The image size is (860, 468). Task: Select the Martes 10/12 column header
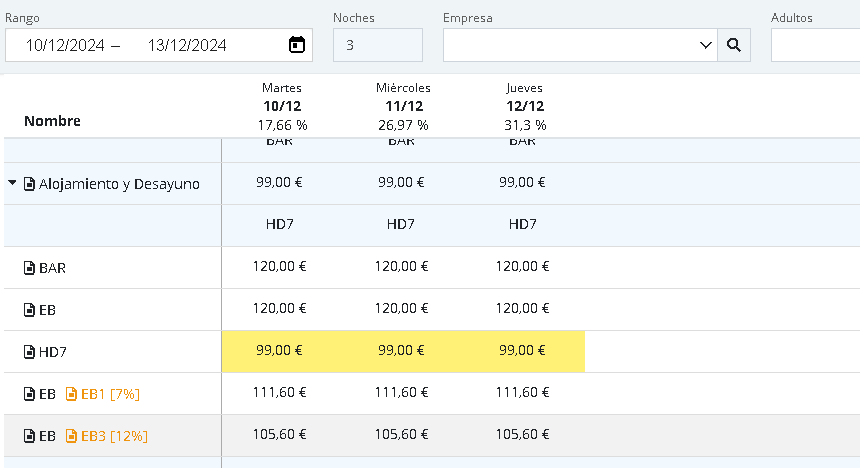281,107
